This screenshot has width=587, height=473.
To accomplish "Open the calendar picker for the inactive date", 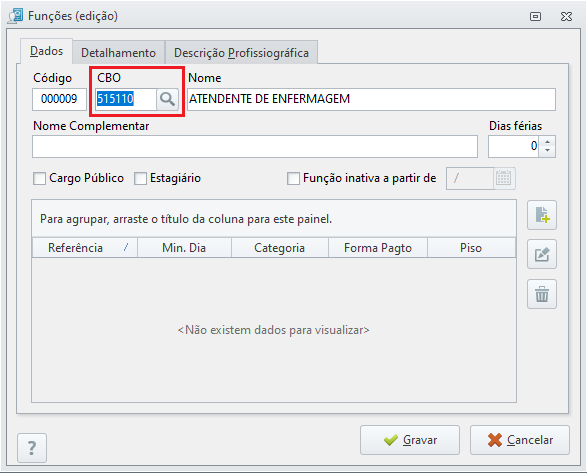I will point(504,178).
